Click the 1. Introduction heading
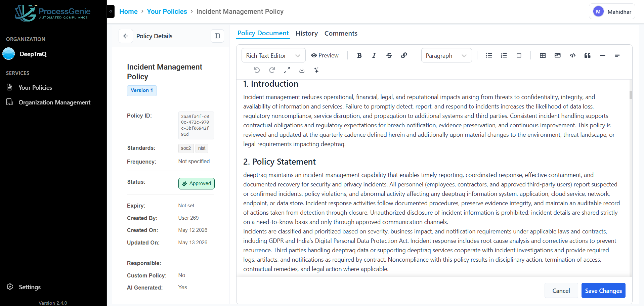This screenshot has width=644, height=306. point(271,84)
